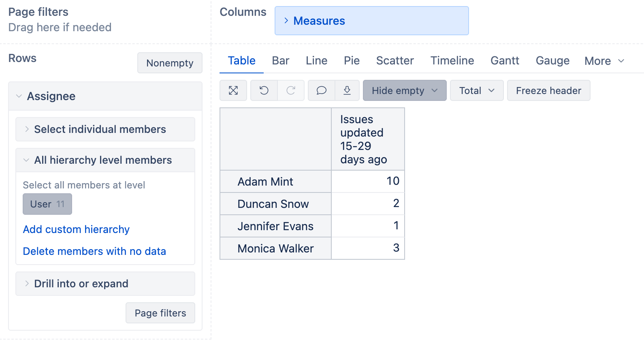
Task: Toggle the User level selection
Action: [47, 204]
